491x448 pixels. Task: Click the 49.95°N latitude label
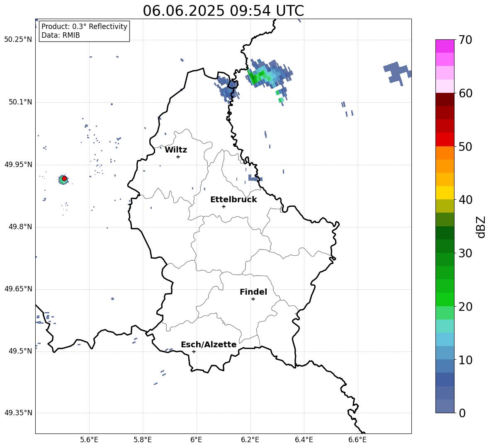(x=18, y=165)
